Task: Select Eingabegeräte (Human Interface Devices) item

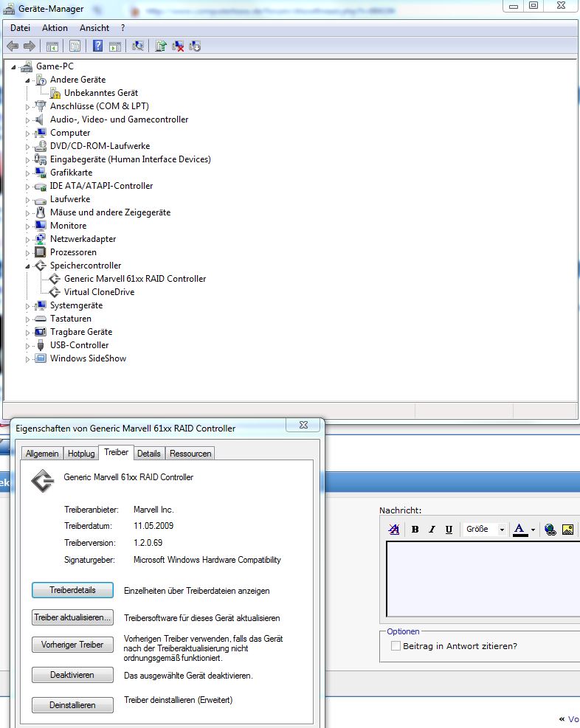Action: (x=131, y=159)
